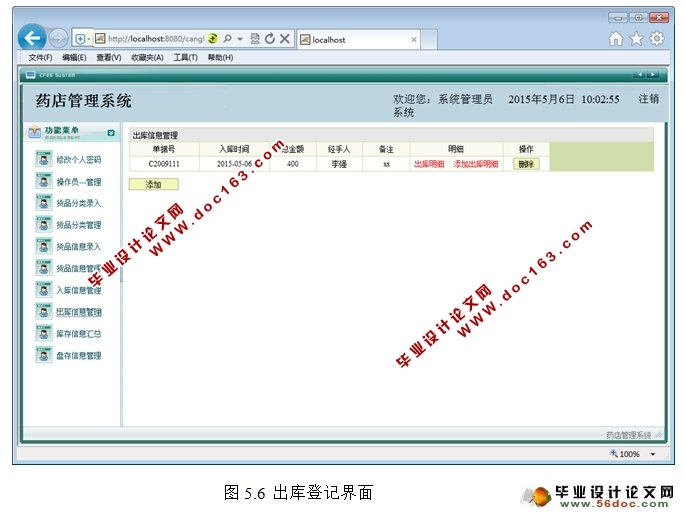
Task: Open browser tools gear icon
Action: [x=657, y=39]
